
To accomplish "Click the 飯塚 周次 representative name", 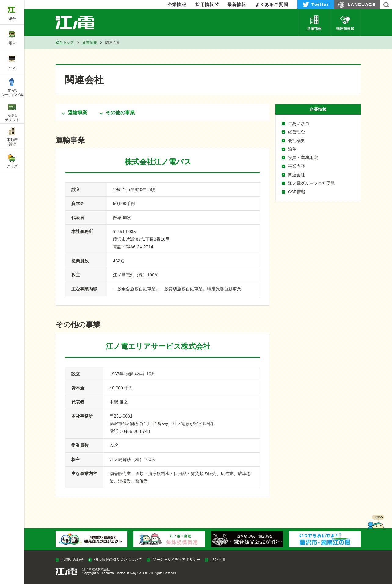I will [x=122, y=217].
